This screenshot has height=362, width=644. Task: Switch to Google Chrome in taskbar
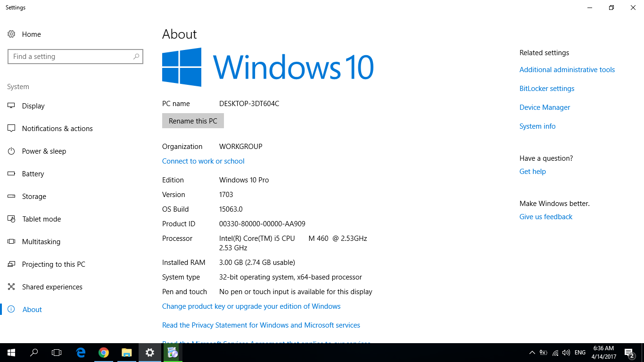[x=104, y=353]
